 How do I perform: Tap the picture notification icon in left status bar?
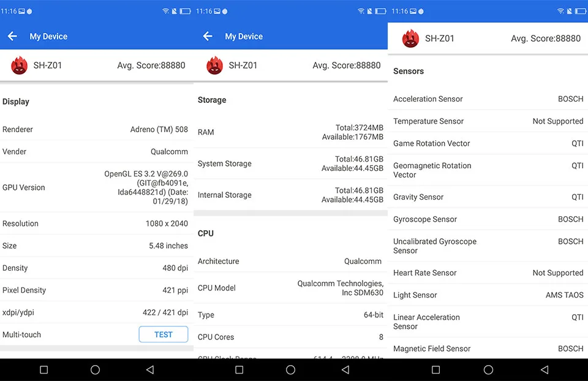pos(22,11)
